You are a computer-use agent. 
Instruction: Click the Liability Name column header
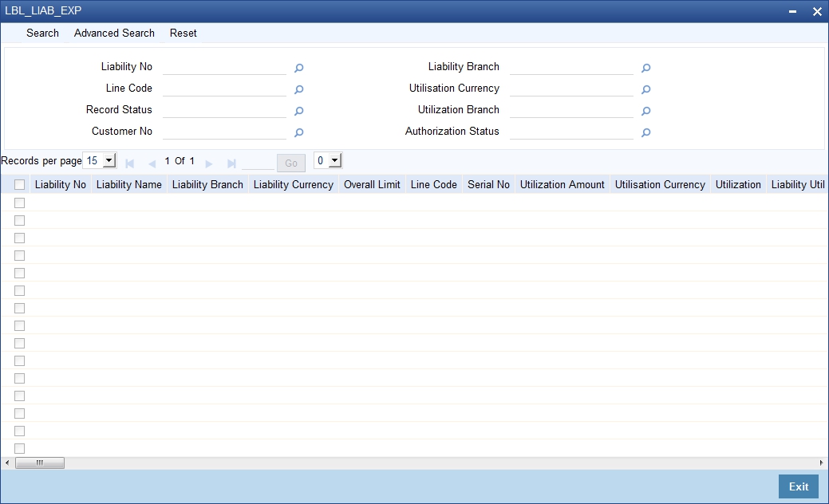coord(129,184)
